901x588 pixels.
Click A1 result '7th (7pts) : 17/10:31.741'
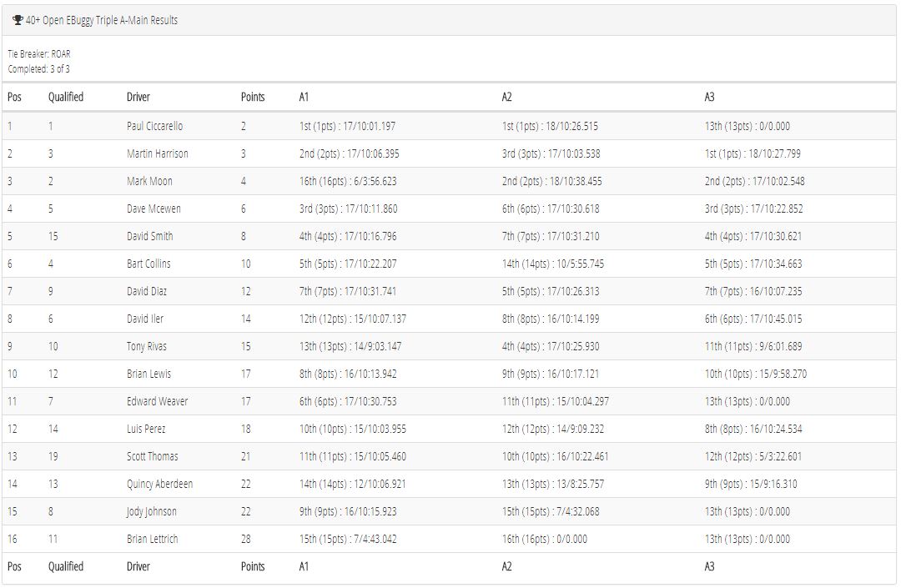click(348, 292)
